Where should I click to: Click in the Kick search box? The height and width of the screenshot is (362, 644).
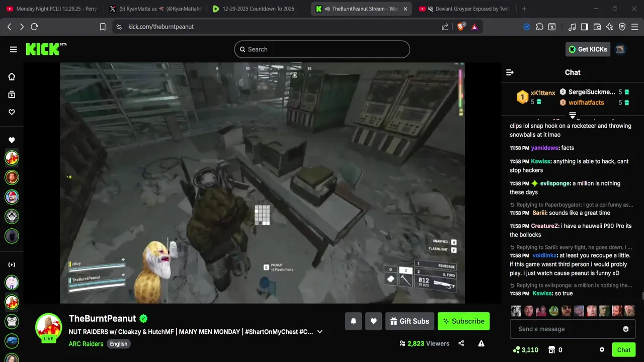[322, 49]
